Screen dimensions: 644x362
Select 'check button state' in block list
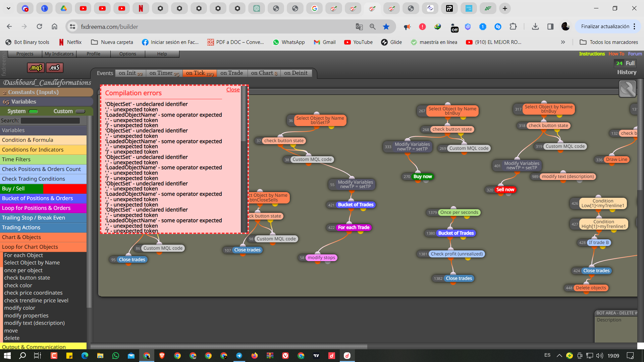click(27, 278)
